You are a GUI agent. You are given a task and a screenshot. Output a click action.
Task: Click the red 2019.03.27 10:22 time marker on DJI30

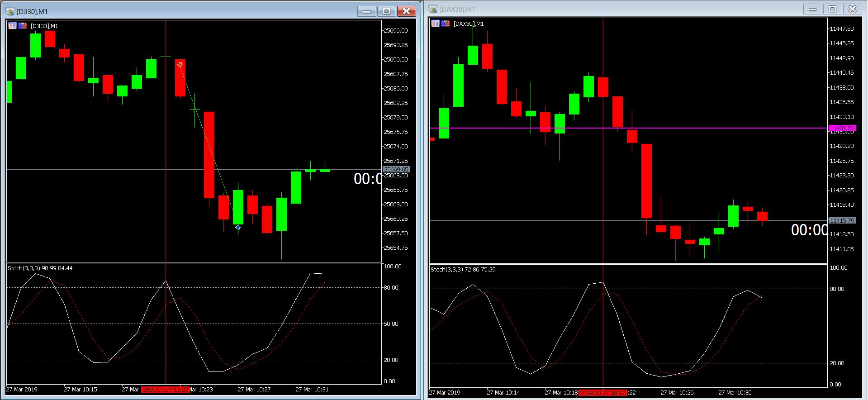(165, 390)
